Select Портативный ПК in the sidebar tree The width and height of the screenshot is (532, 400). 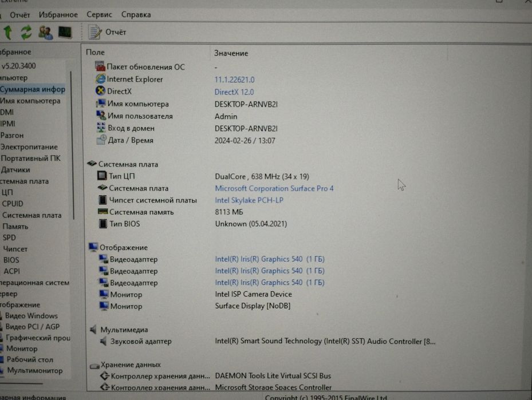[30, 159]
